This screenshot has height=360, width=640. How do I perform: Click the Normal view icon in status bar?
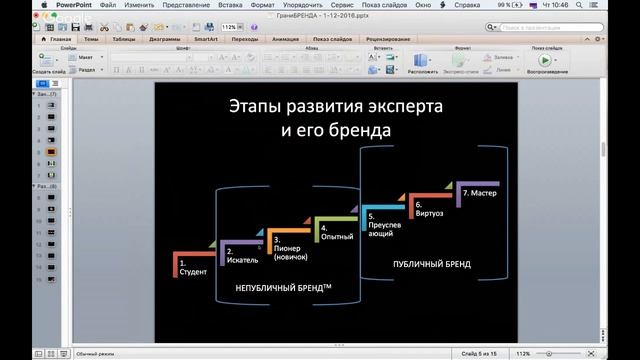coord(38,354)
